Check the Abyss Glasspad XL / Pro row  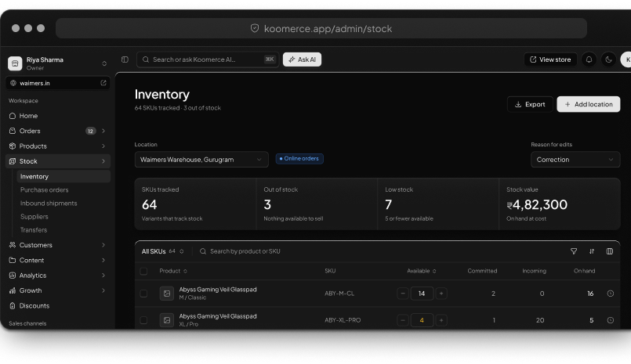pos(143,320)
